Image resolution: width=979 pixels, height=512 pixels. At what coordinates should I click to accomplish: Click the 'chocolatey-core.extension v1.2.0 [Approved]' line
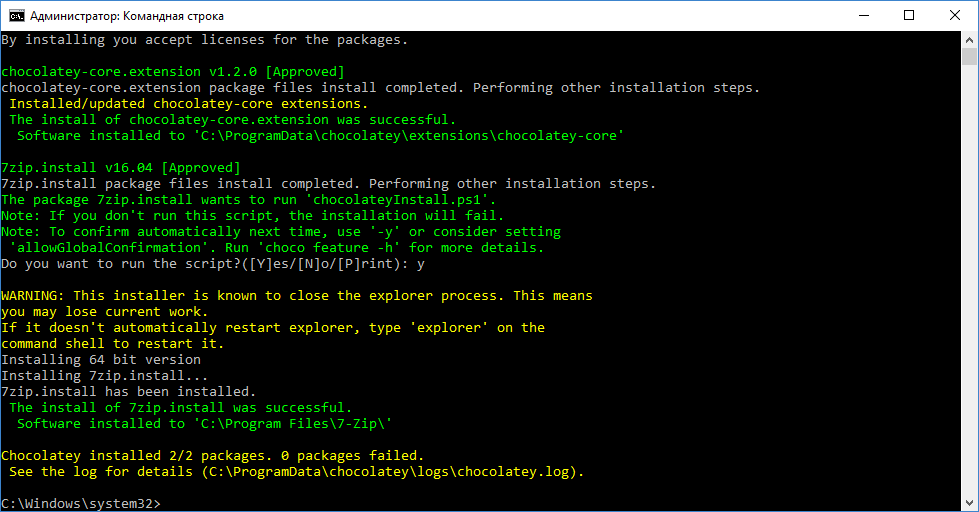coord(173,72)
